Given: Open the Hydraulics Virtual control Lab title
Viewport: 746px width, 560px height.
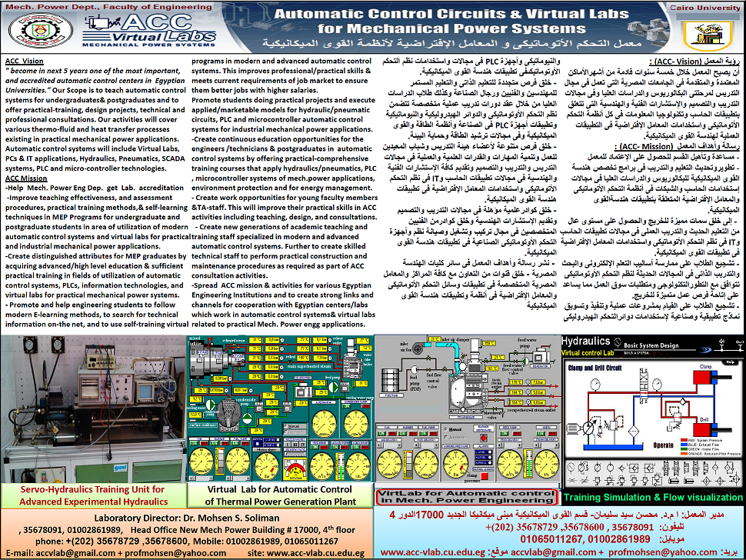Looking at the screenshot, I should pyautogui.click(x=588, y=346).
